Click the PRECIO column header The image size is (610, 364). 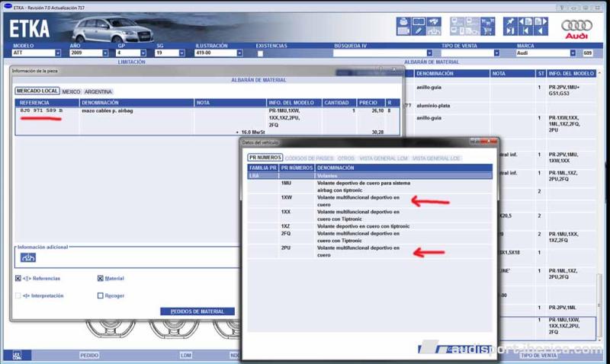371,103
